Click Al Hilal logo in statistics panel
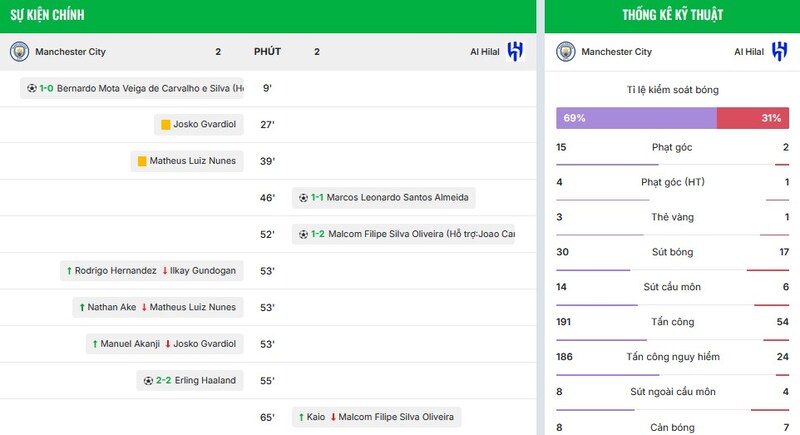The width and height of the screenshot is (800, 435). [x=779, y=52]
